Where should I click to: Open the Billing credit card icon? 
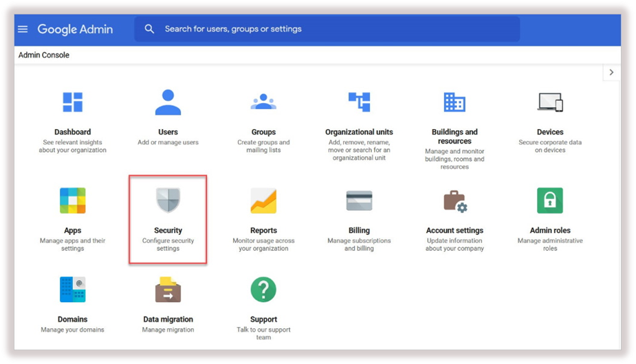[359, 201]
